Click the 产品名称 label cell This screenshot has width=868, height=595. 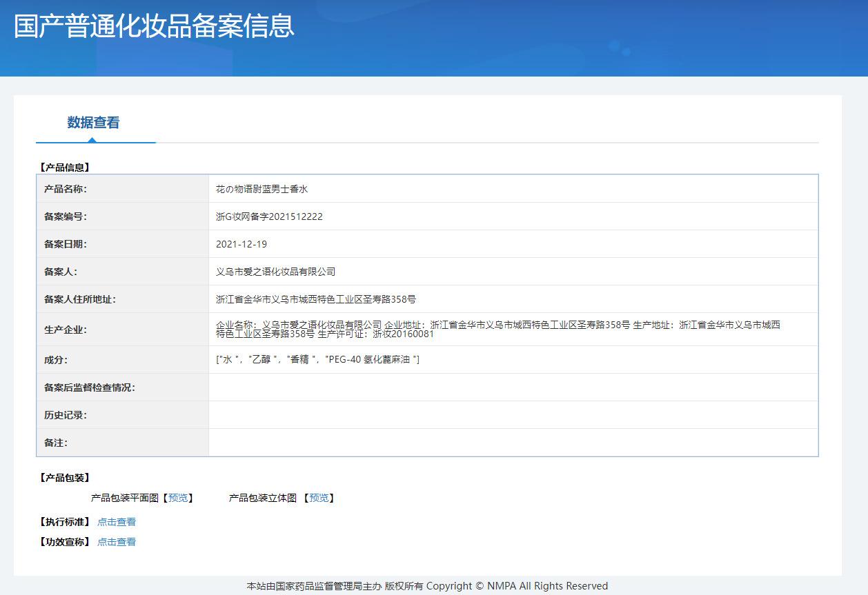123,189
